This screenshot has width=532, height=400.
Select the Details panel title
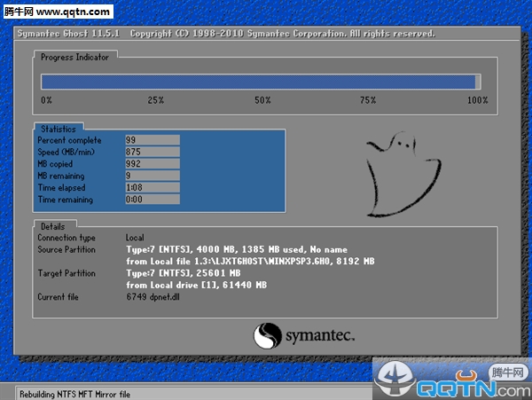pos(52,226)
